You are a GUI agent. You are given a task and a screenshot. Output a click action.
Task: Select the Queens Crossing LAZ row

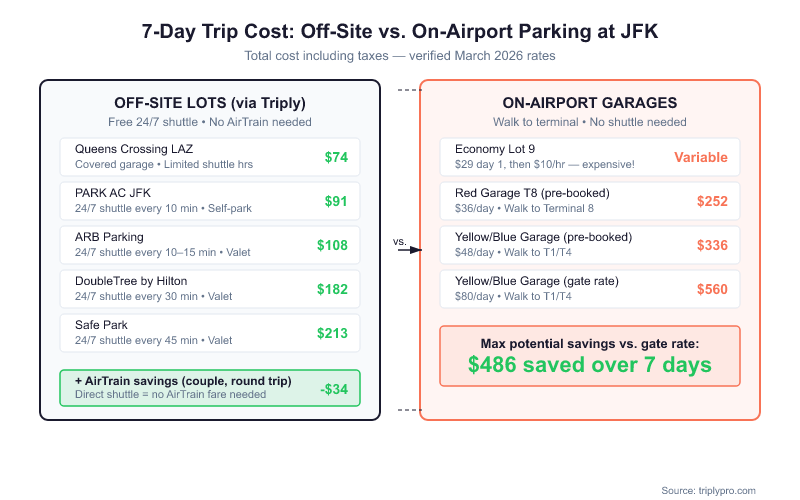(x=209, y=156)
